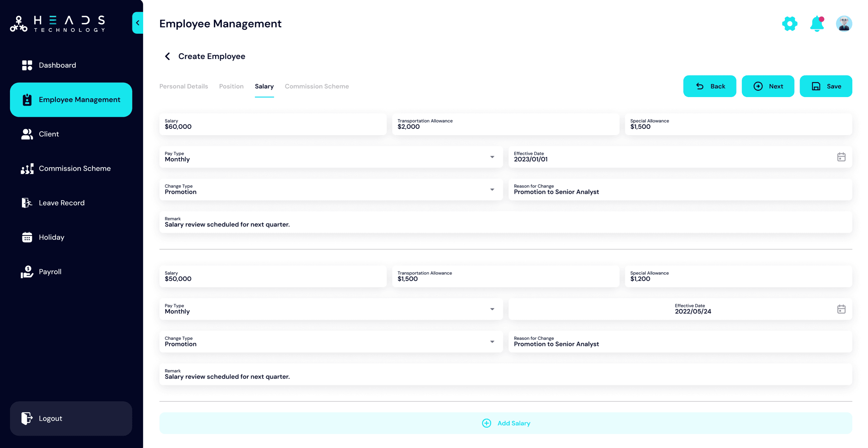Select the Dashboard icon in the sidebar
This screenshot has height=448, width=868.
(x=27, y=65)
